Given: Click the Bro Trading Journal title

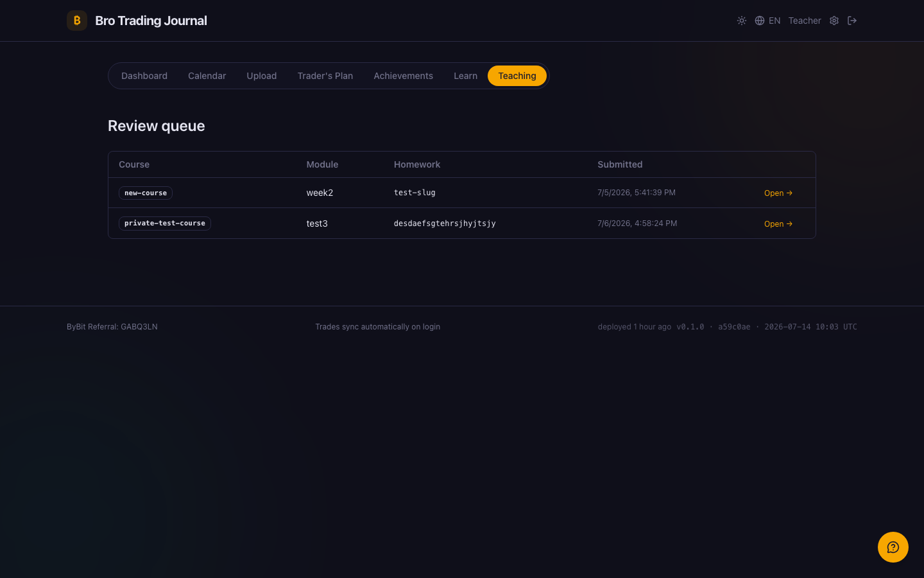Looking at the screenshot, I should point(151,21).
